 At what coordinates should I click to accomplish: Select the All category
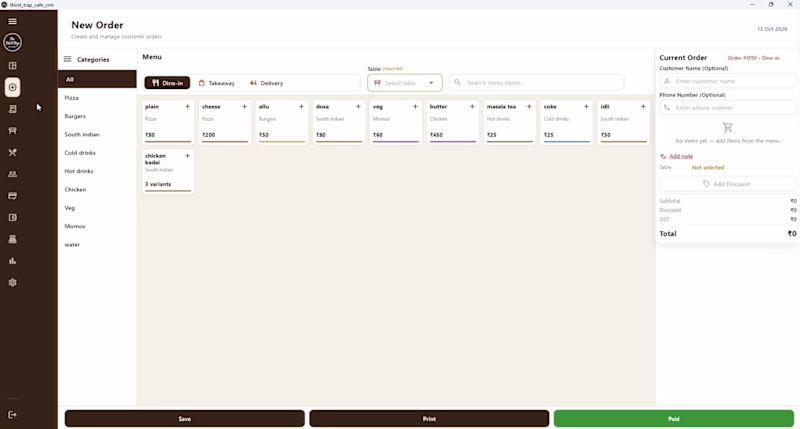click(97, 80)
